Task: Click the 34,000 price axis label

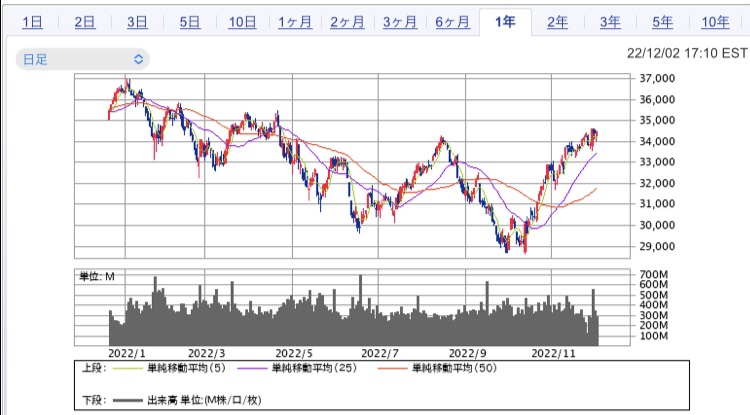Action: (657, 141)
